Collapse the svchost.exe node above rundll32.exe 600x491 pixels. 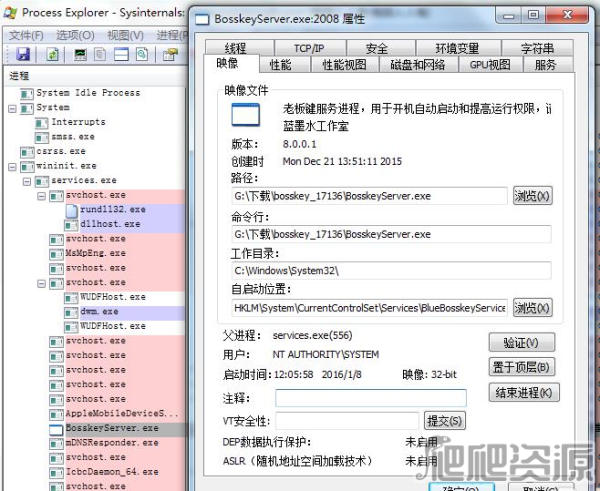point(41,196)
